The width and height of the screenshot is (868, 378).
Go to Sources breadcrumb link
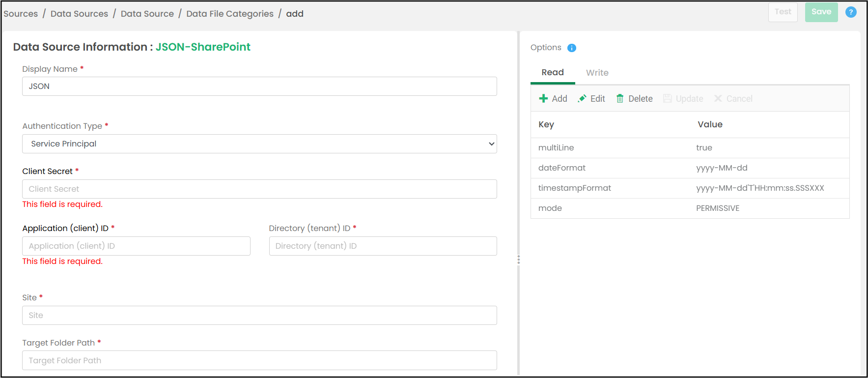(x=21, y=14)
